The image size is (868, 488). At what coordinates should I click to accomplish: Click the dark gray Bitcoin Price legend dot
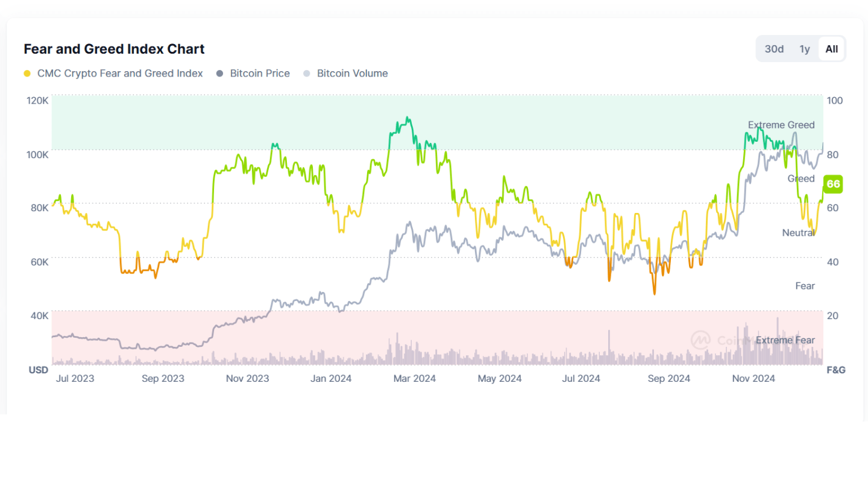(x=220, y=74)
